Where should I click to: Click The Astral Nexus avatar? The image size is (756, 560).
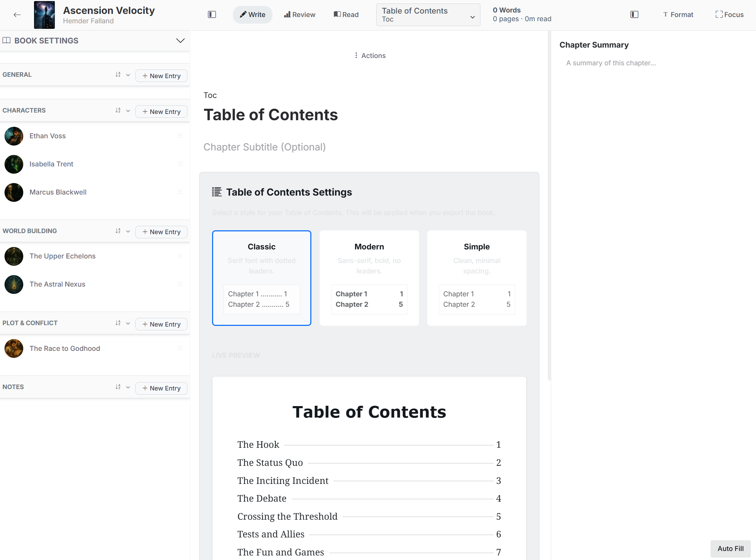tap(14, 285)
